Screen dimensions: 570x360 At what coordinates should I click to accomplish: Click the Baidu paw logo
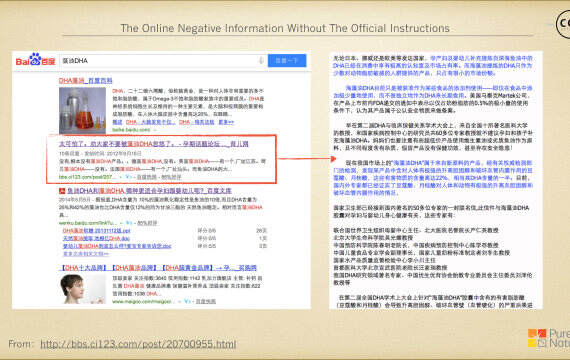[35, 60]
